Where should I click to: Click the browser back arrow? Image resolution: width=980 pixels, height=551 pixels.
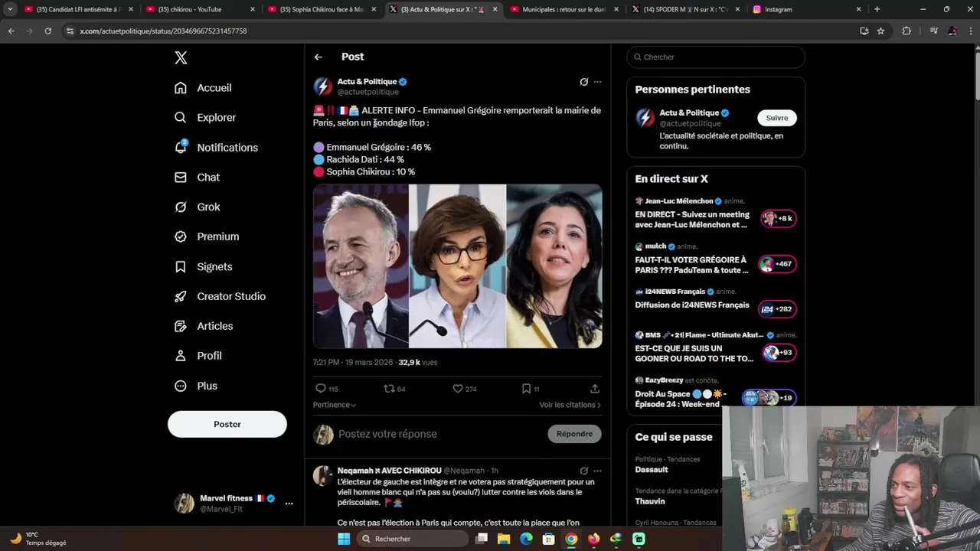coord(11,31)
